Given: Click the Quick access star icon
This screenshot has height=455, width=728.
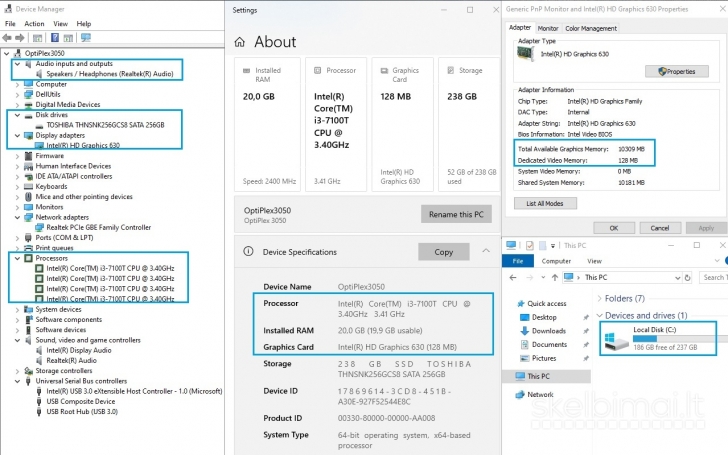Looking at the screenshot, I should coord(521,304).
